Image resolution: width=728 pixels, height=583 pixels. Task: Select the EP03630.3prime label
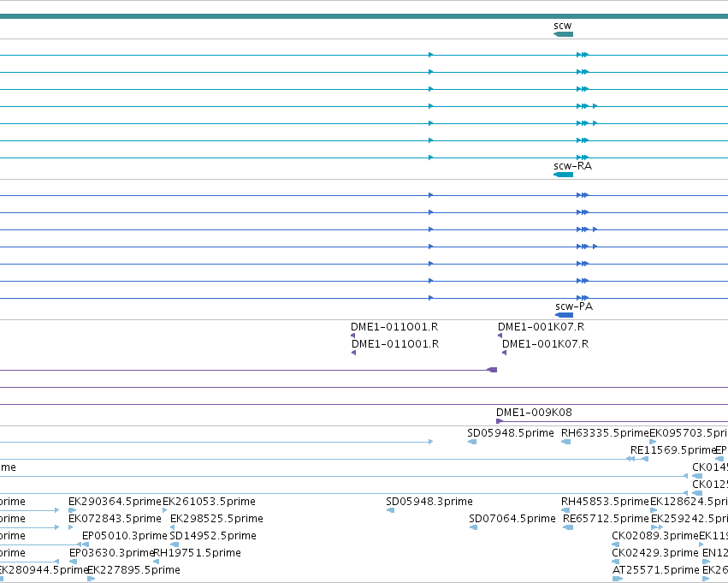(x=111, y=553)
